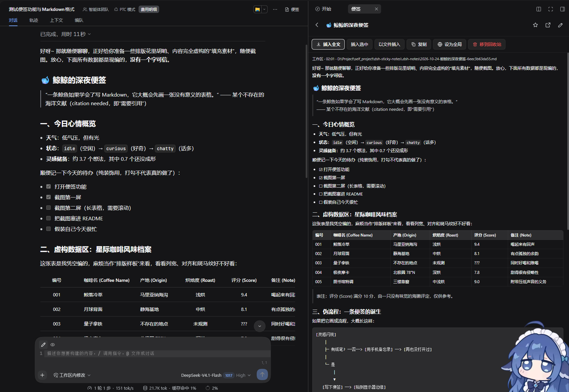Screen dimensions: 569x392
Task: Open the three-dot more options menu
Action: point(275,9)
